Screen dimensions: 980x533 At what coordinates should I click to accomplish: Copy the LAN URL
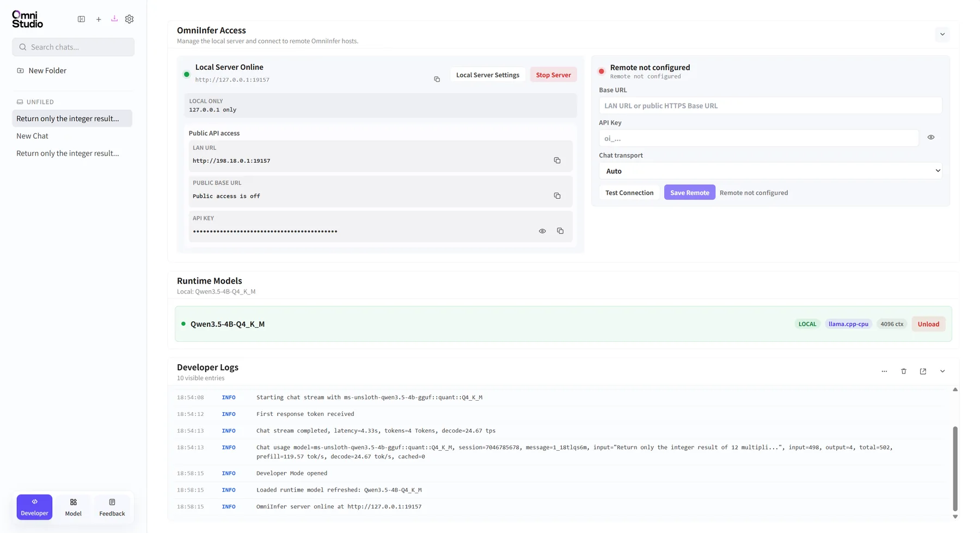point(557,160)
